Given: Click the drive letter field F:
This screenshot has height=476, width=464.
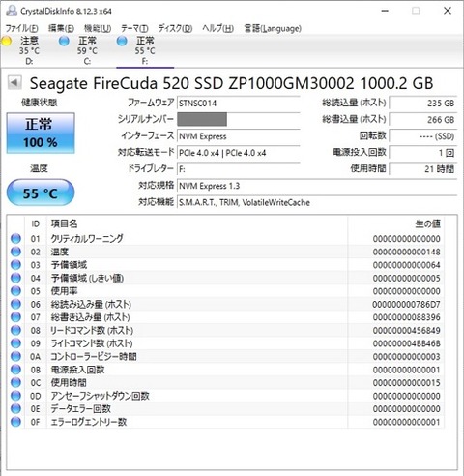Looking at the screenshot, I should tap(239, 169).
